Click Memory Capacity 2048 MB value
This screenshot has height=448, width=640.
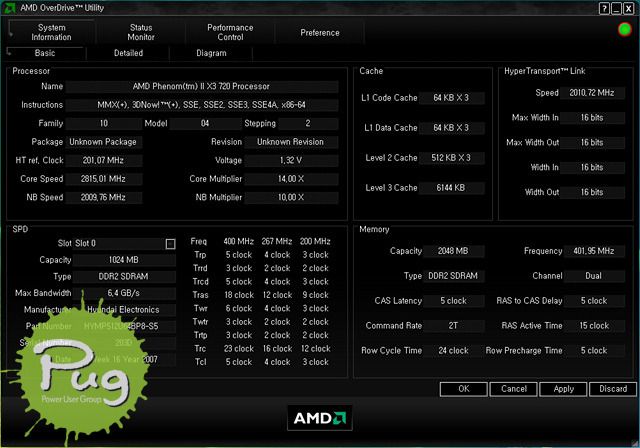point(453,251)
